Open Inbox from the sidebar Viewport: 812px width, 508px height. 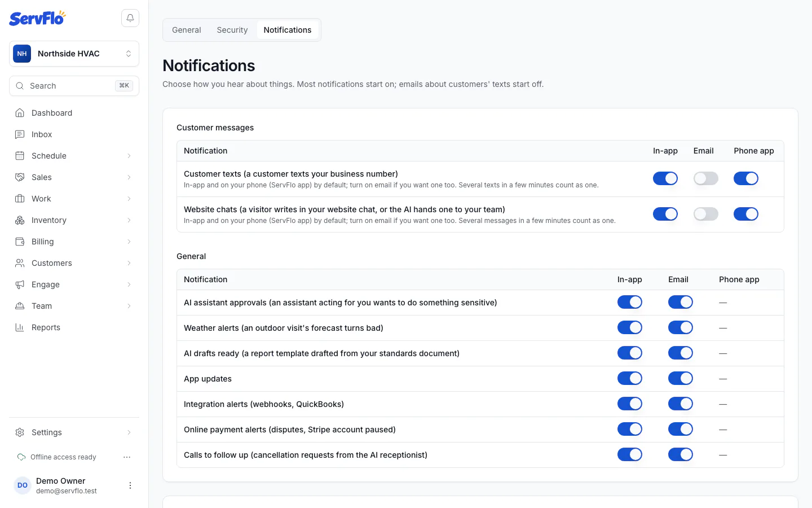tap(74, 134)
